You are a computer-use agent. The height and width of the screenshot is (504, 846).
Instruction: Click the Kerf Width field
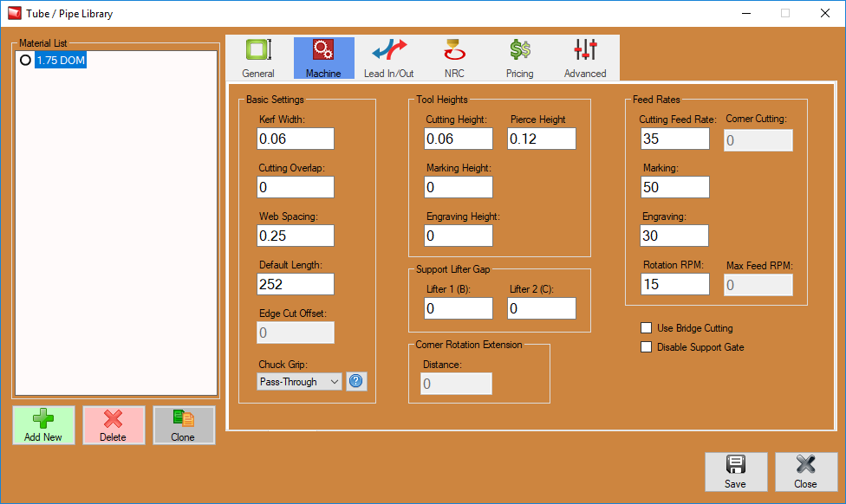(296, 139)
